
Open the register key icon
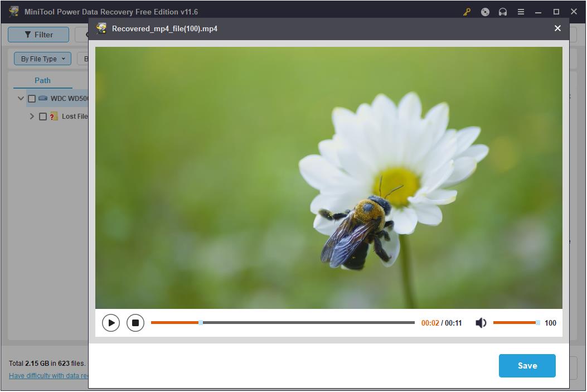point(467,12)
